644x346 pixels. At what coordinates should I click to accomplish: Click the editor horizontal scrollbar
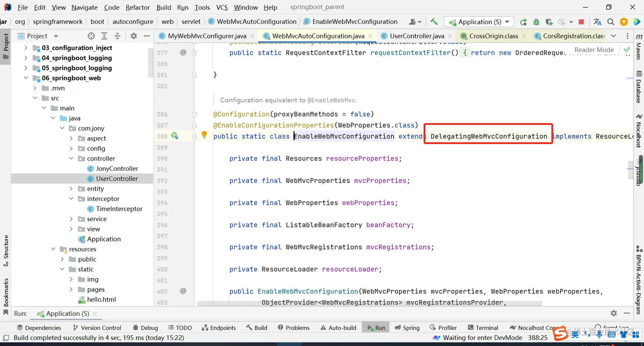coord(369,303)
